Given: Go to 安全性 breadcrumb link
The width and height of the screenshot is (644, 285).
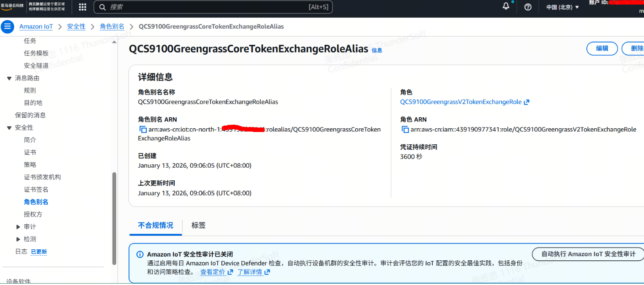Looking at the screenshot, I should click(x=76, y=26).
